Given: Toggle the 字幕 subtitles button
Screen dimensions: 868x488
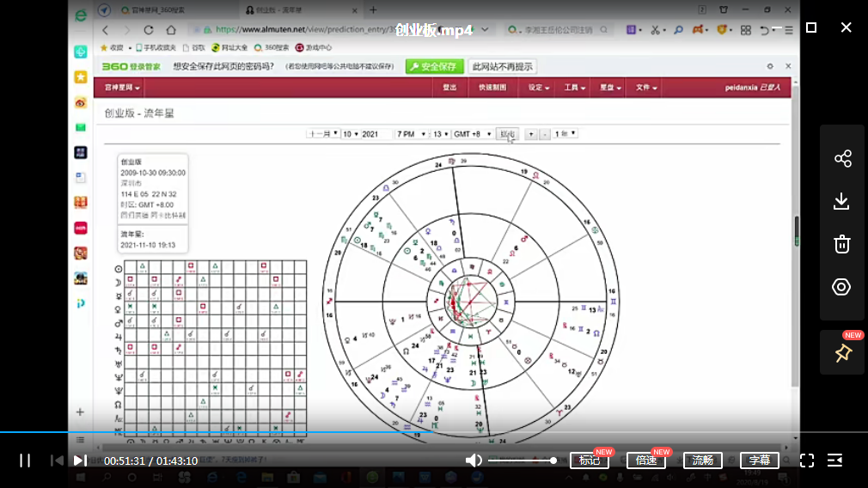Looking at the screenshot, I should pos(759,461).
